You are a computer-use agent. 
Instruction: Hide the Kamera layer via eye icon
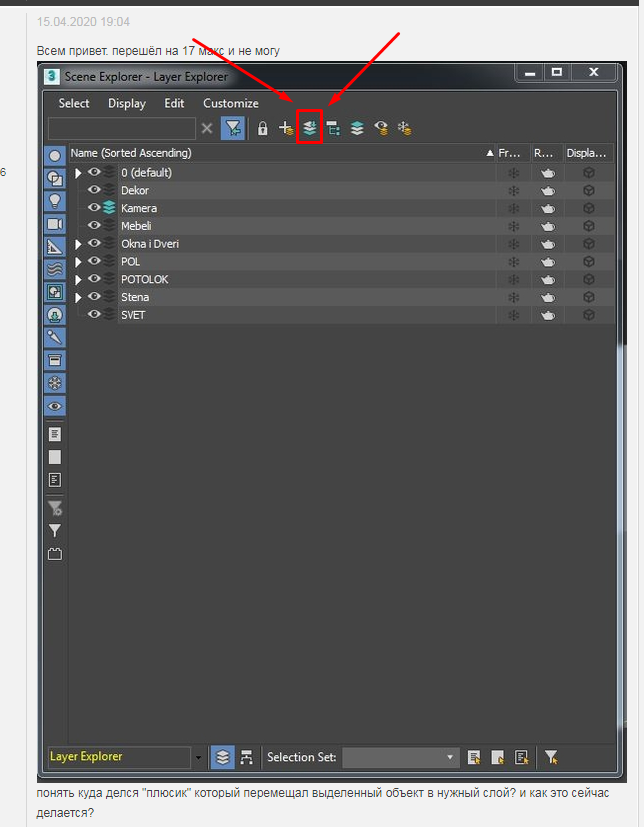94,208
